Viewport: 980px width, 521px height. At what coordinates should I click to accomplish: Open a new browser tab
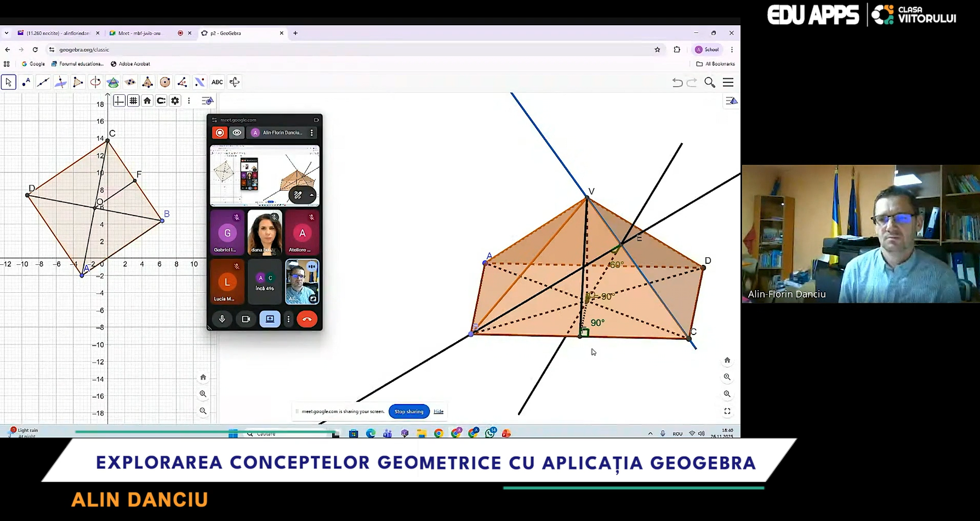(295, 33)
